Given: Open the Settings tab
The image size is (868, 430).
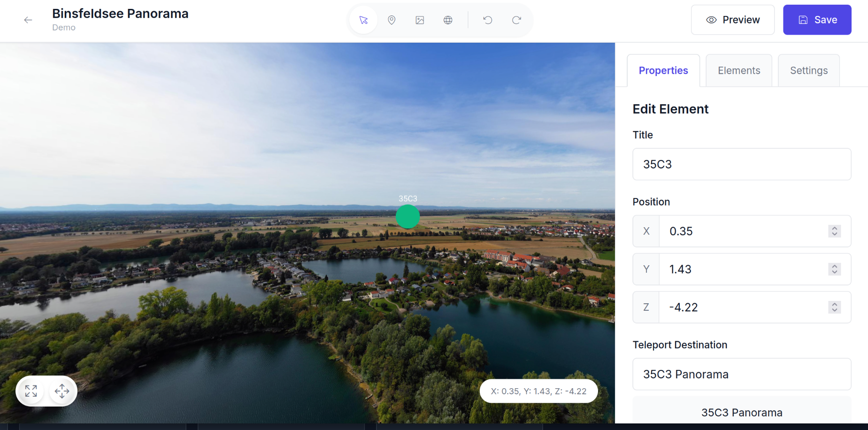Looking at the screenshot, I should pyautogui.click(x=809, y=70).
